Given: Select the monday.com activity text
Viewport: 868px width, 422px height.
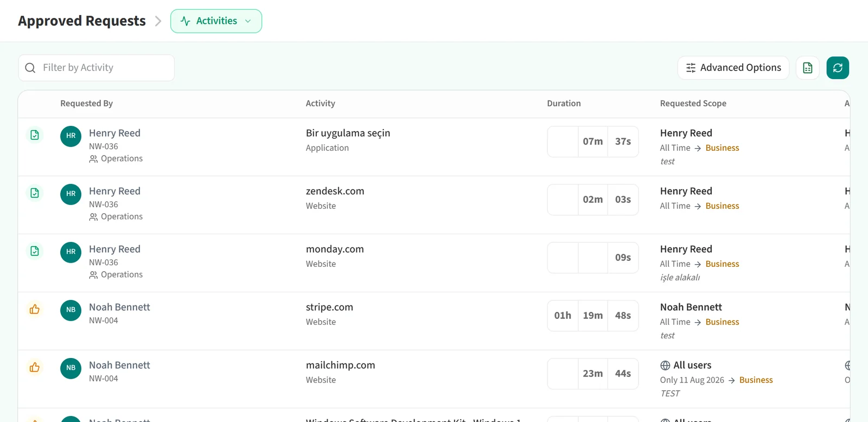Looking at the screenshot, I should click(x=335, y=249).
